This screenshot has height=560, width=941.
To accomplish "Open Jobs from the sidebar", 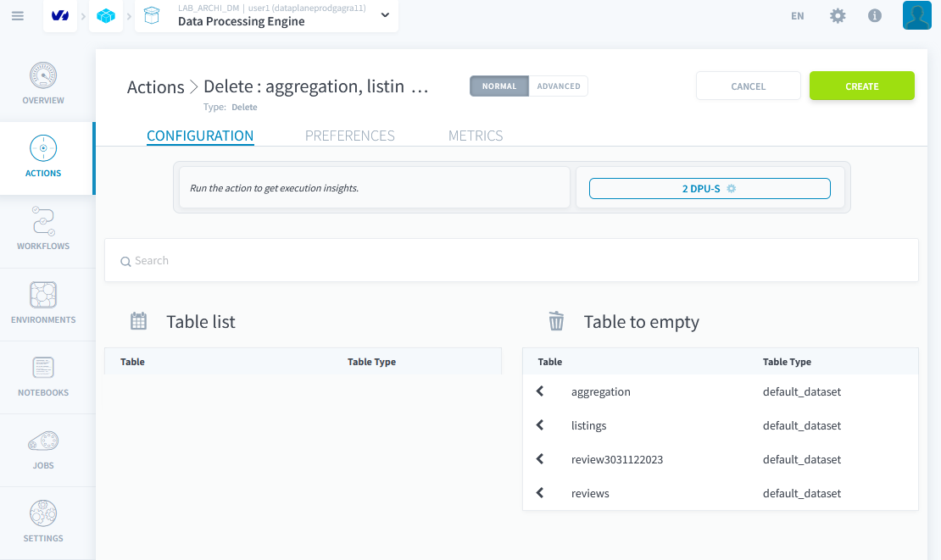I will coord(43,449).
